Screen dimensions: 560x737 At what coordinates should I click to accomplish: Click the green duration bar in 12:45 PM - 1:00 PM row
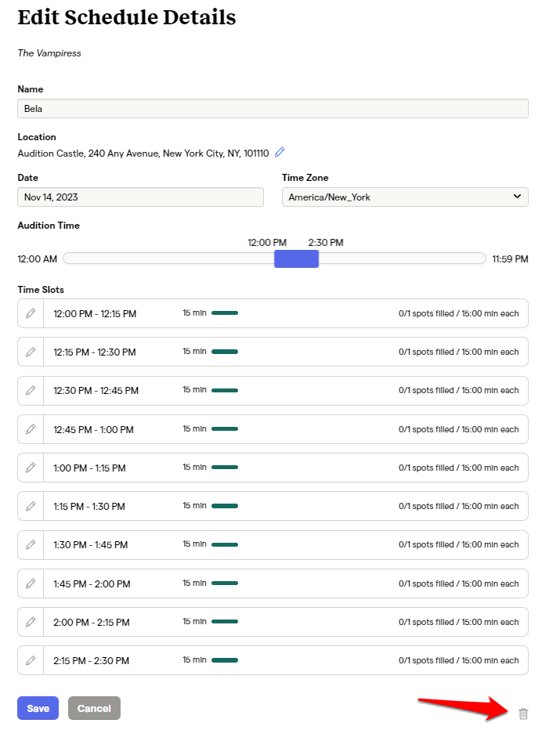click(225, 428)
